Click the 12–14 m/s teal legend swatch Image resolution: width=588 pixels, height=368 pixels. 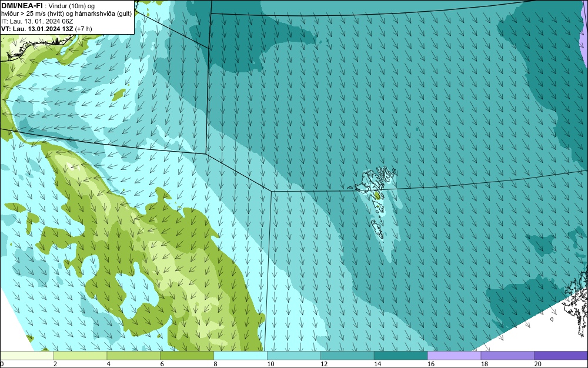pos(348,356)
